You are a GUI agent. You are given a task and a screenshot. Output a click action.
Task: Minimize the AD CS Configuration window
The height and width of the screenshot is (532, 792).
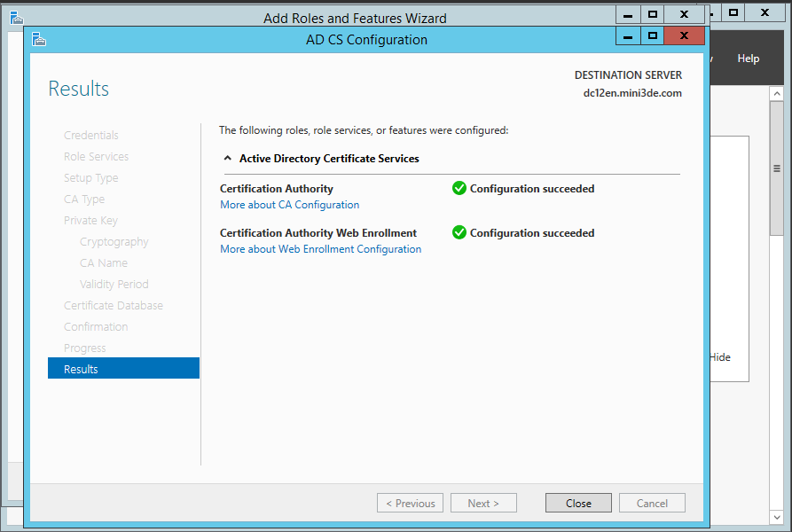point(628,36)
